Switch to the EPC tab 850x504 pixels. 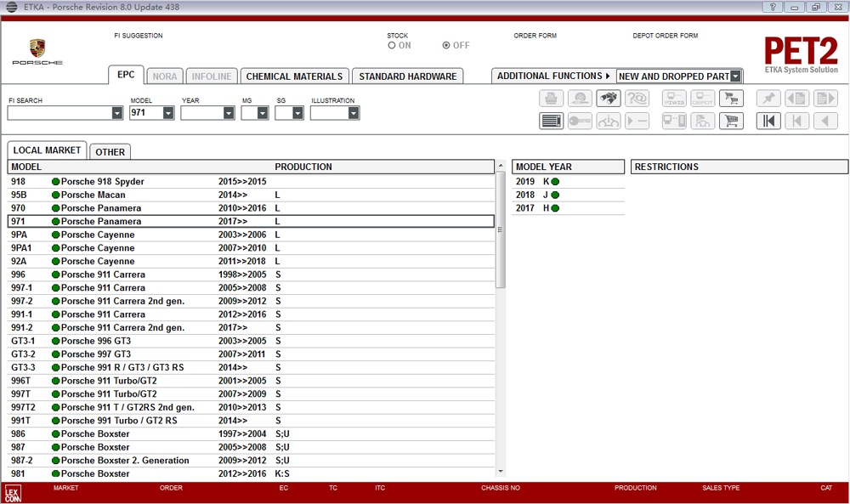pos(126,75)
